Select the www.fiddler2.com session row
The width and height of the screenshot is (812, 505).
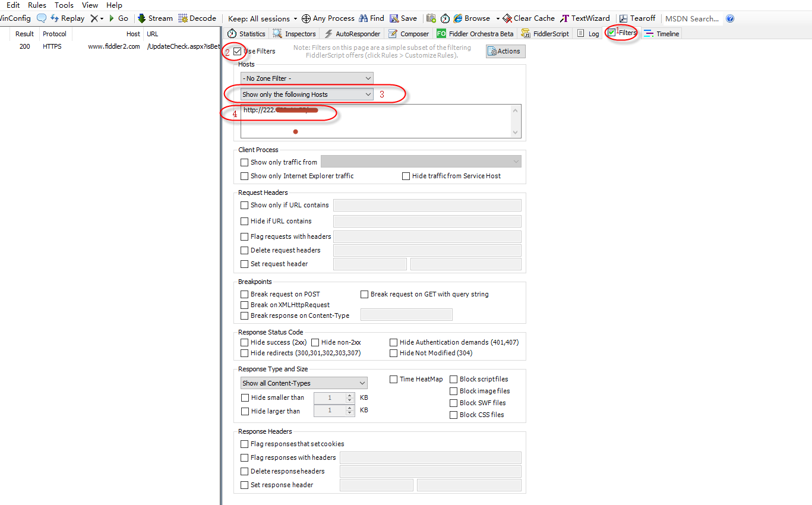(110, 46)
